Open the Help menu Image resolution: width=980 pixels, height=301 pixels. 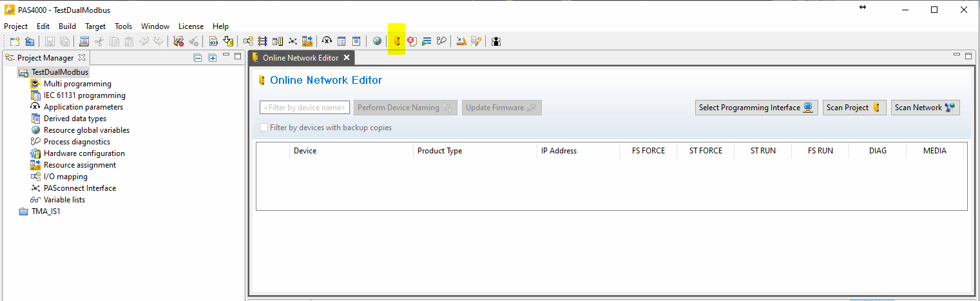tap(220, 26)
